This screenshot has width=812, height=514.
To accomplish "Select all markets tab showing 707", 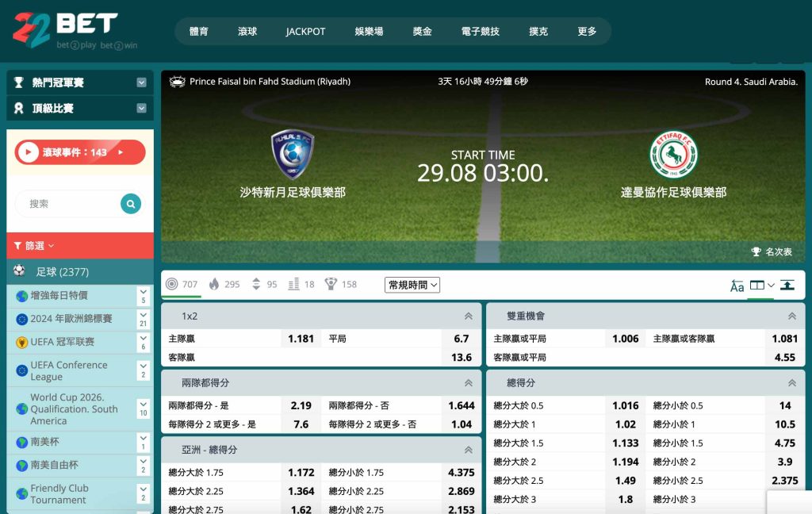I will point(182,284).
